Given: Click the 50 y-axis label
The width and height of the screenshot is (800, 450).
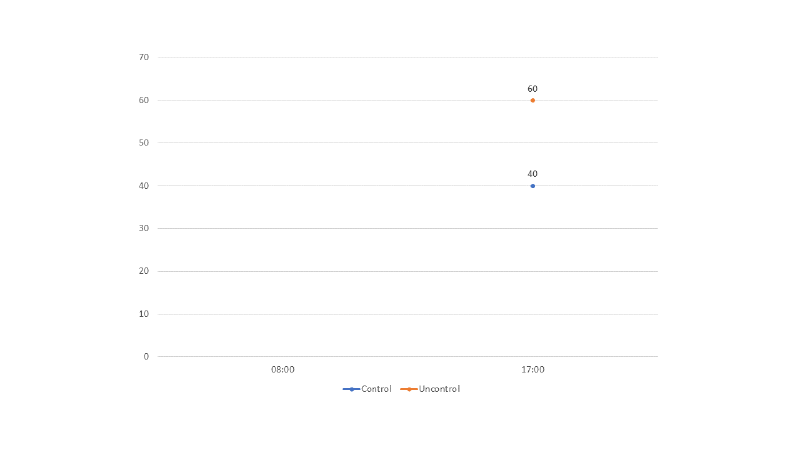Looking at the screenshot, I should (x=144, y=143).
